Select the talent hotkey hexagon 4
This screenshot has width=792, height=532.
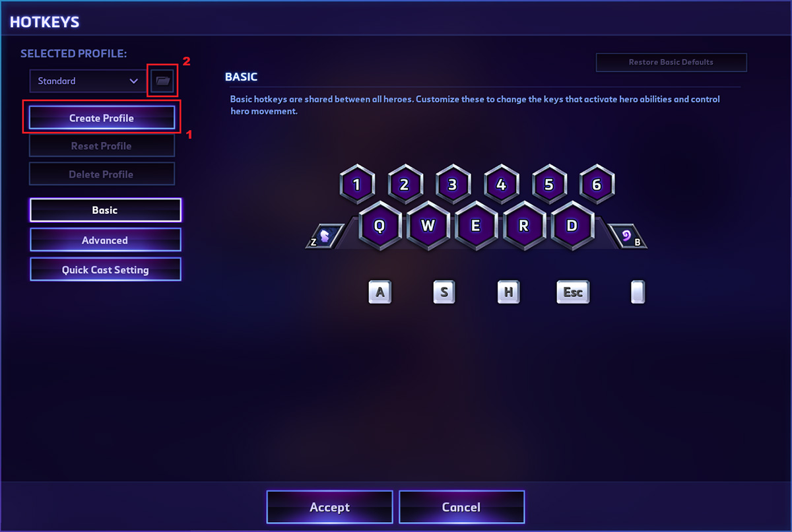(x=501, y=185)
